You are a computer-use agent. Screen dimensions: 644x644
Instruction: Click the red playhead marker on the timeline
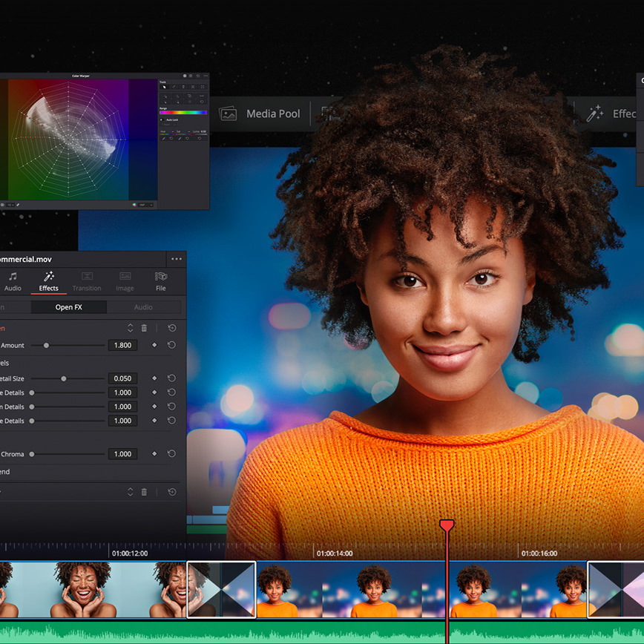coord(447,525)
